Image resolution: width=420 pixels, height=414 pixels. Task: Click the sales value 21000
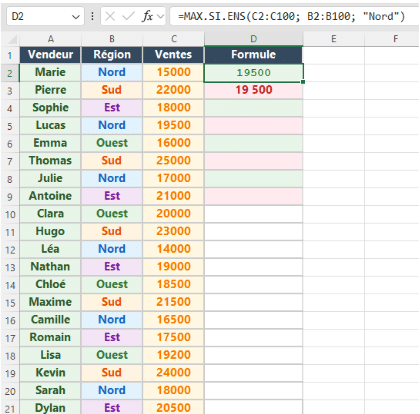[x=173, y=196]
